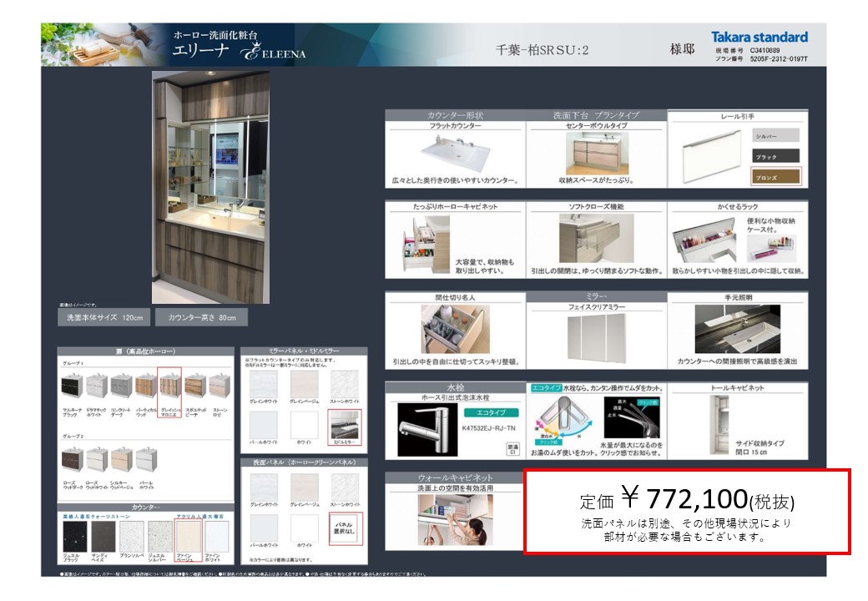The width and height of the screenshot is (868, 601).
Task: Select ブラック rail handle color
Action: click(x=776, y=156)
